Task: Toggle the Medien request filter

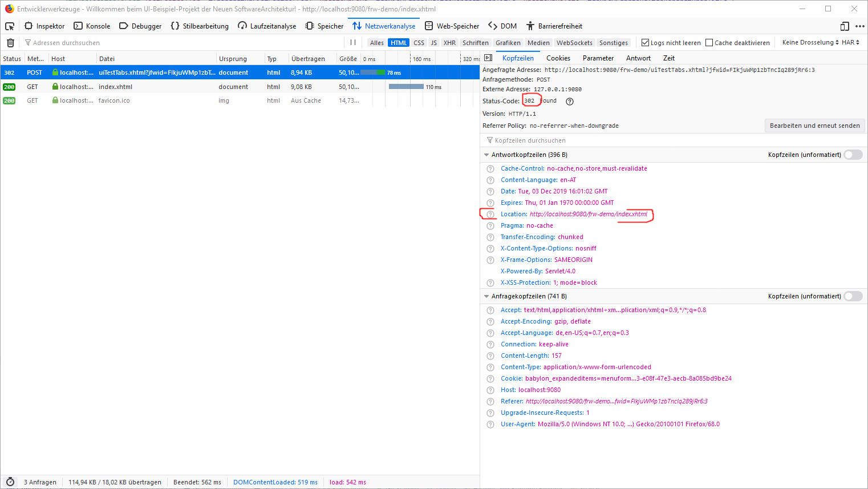Action: [538, 43]
